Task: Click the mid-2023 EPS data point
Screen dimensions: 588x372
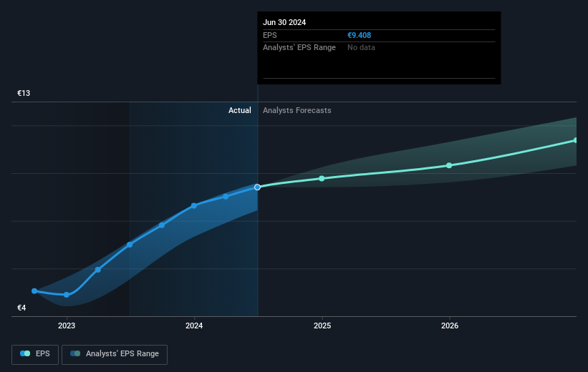Action: 130,245
